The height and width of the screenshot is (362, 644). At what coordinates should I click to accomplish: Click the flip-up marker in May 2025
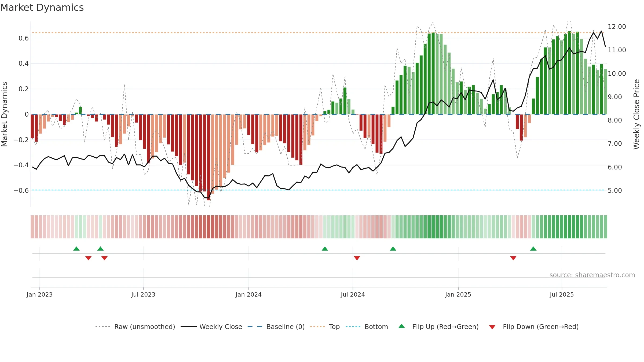(533, 249)
